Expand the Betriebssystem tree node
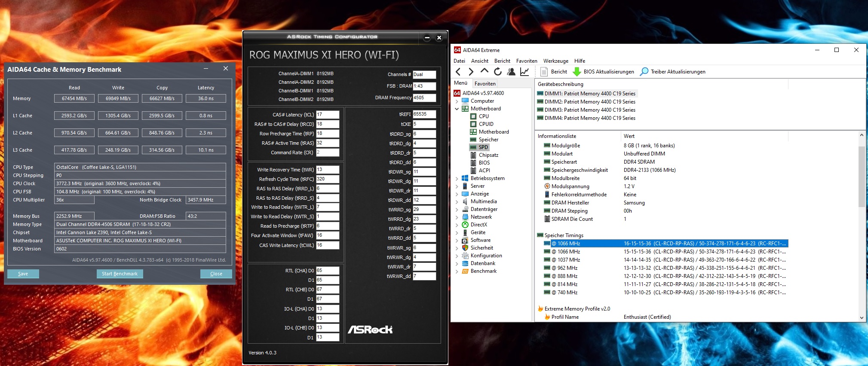This screenshot has width=868, height=366. [x=457, y=178]
